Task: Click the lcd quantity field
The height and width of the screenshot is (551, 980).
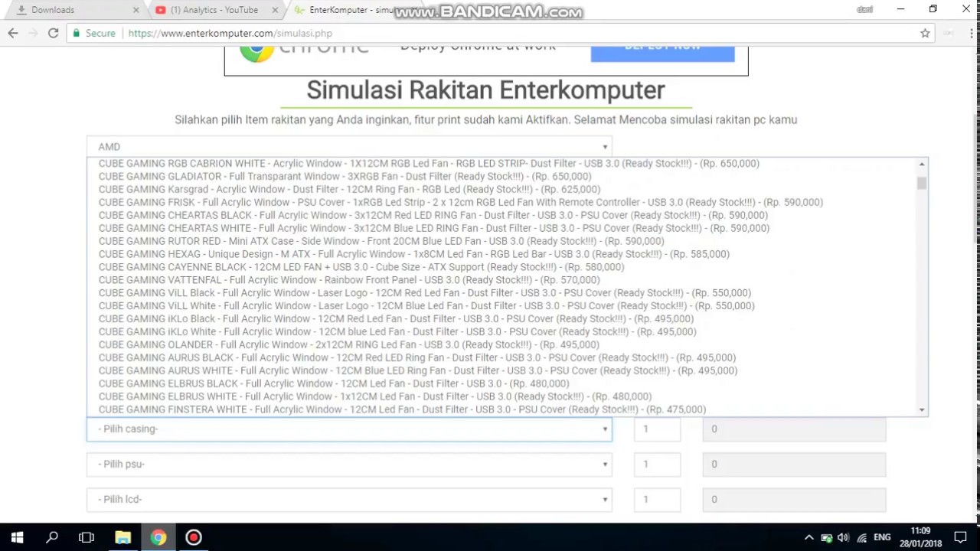Action: [657, 499]
